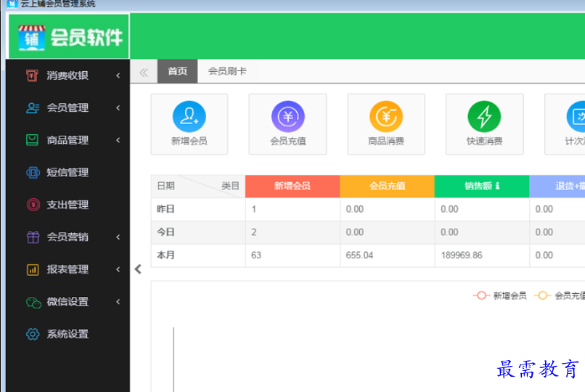Click the 会员管理 person icon in sidebar
585x392 pixels.
coord(33,107)
